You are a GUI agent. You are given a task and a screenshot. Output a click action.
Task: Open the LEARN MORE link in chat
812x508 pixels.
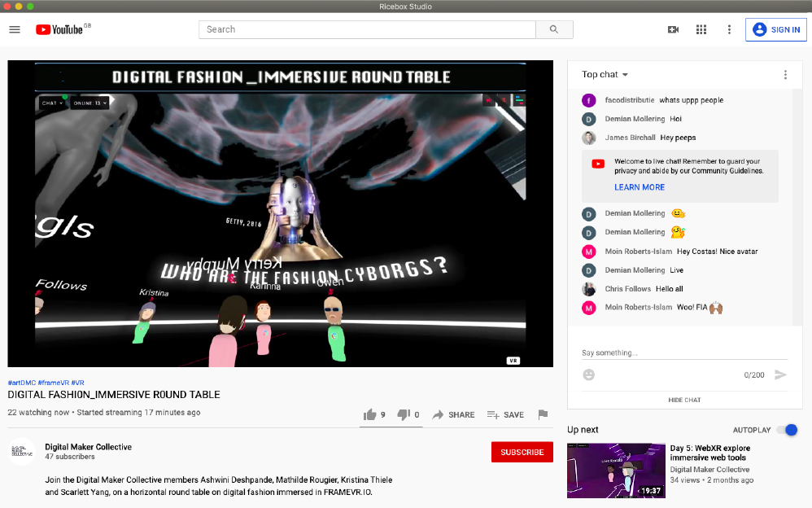click(640, 187)
